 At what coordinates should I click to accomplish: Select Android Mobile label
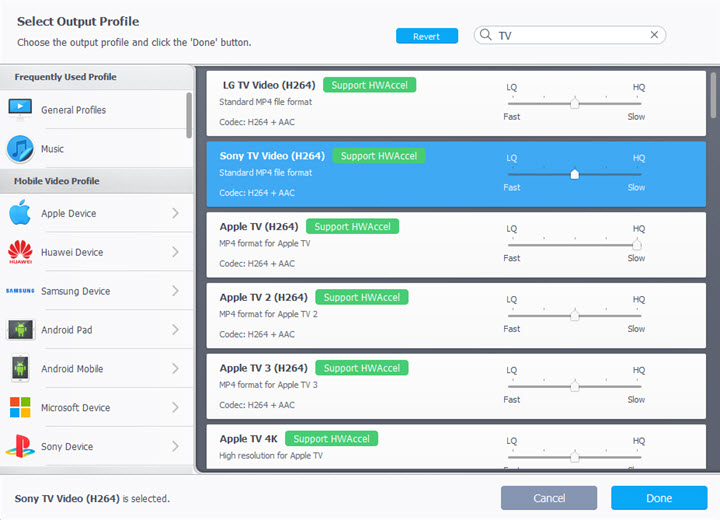(72, 369)
